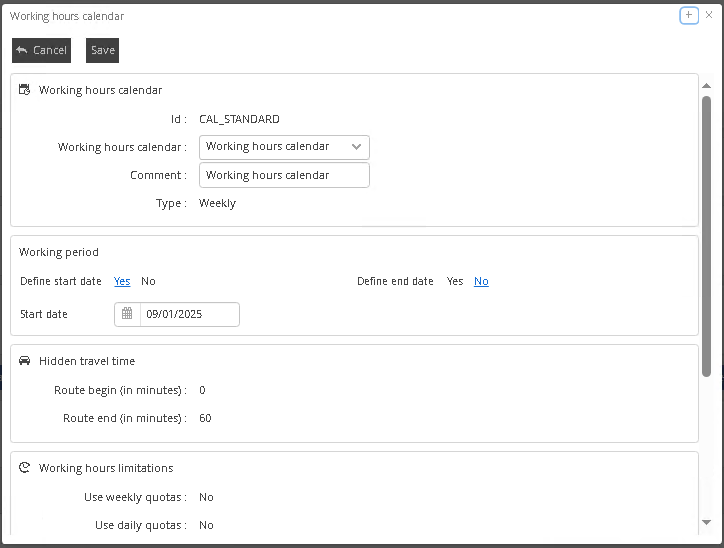The image size is (724, 548).
Task: Click the CAL_STANDARD Id value
Action: click(x=239, y=119)
